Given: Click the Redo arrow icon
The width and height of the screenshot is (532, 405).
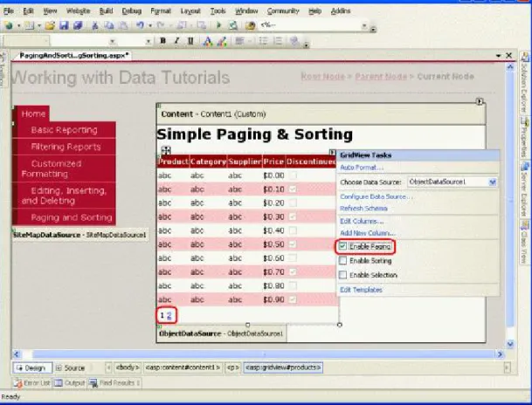Looking at the screenshot, I should coord(161,25).
